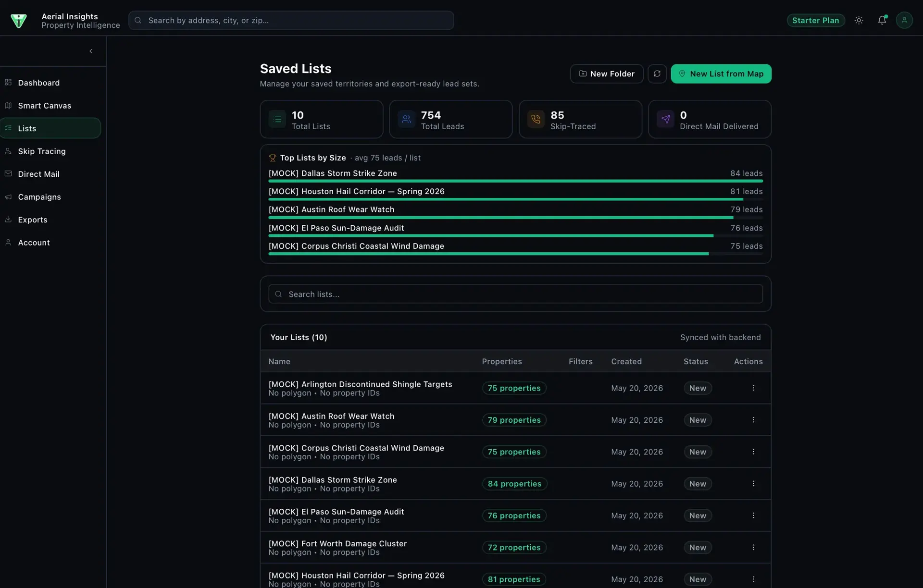
Task: Click the Top Lists trophy icon
Action: (x=273, y=158)
